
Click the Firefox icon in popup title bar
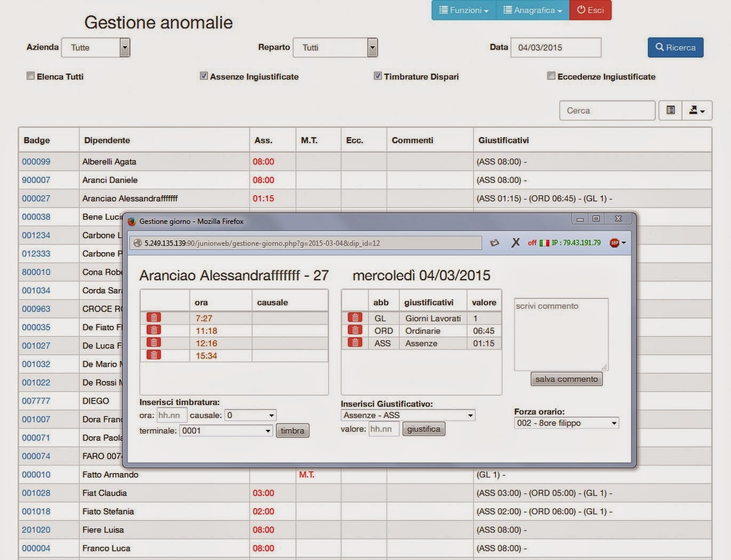(132, 221)
